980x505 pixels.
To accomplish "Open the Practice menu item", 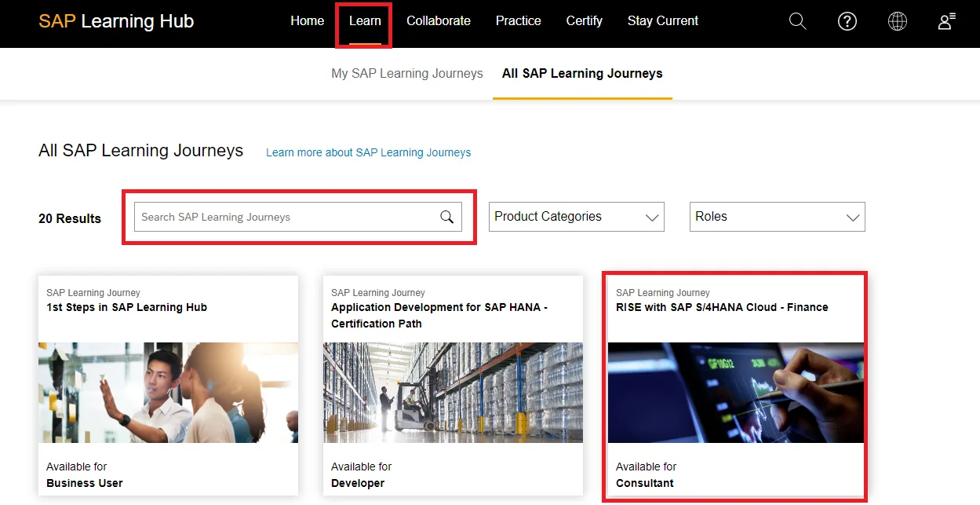I will coord(519,21).
